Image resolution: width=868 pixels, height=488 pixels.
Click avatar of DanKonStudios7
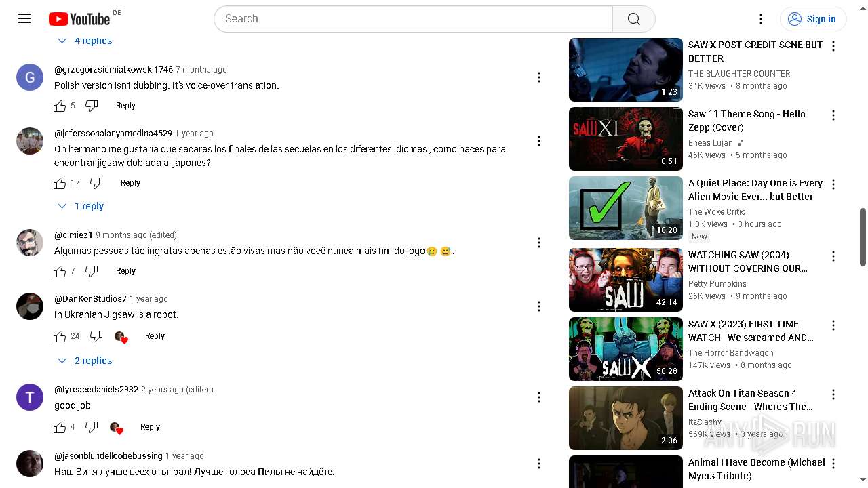[x=30, y=306]
